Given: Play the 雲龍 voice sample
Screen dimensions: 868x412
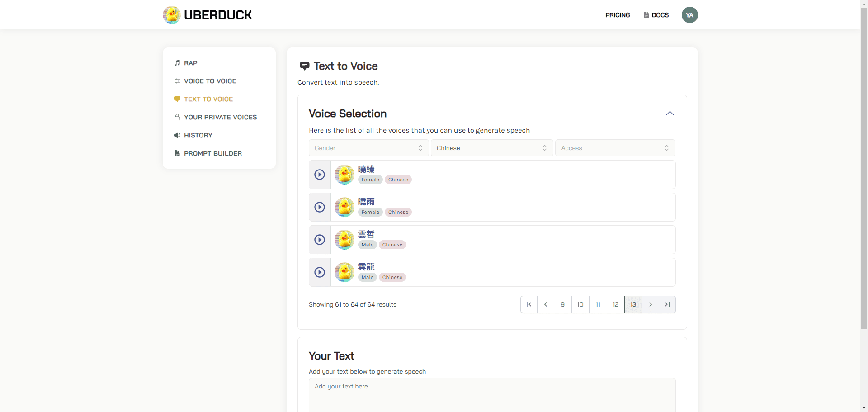Looking at the screenshot, I should pos(320,272).
